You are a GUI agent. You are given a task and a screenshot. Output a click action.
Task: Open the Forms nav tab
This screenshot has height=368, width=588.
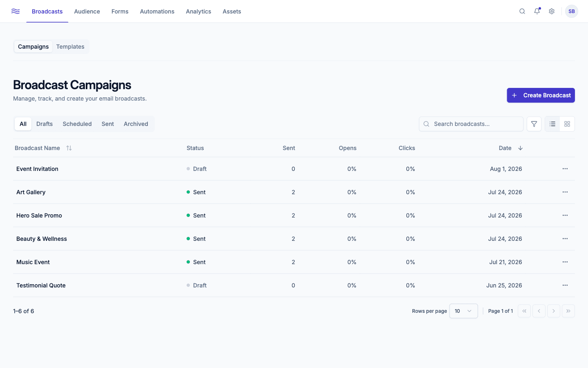120,11
